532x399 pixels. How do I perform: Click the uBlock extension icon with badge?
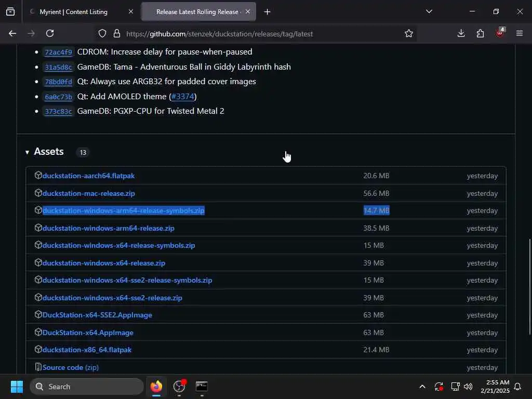click(x=500, y=33)
